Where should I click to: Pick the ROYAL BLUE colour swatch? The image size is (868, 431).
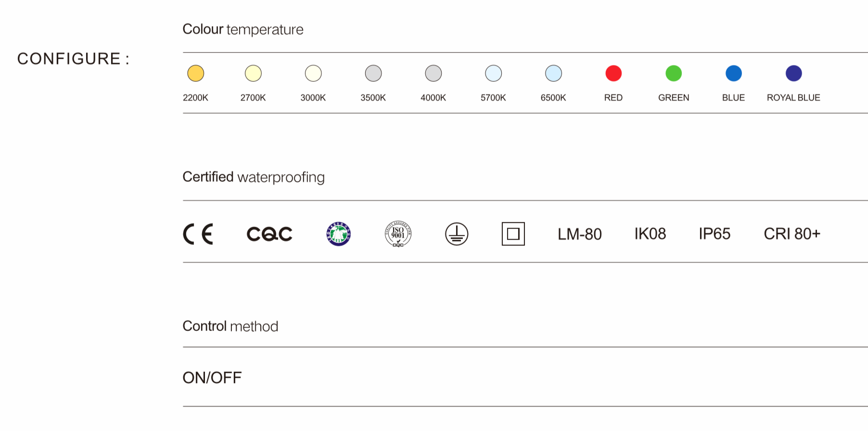[794, 74]
